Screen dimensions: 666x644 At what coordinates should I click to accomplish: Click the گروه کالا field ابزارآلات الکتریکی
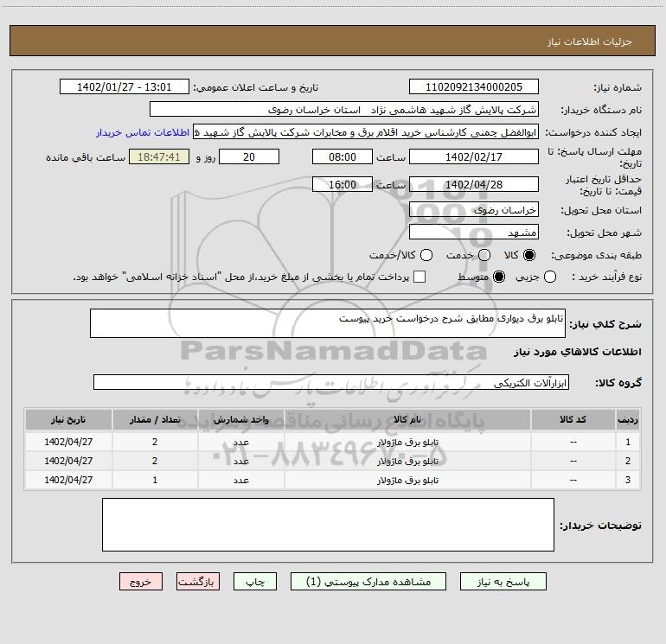tap(331, 382)
